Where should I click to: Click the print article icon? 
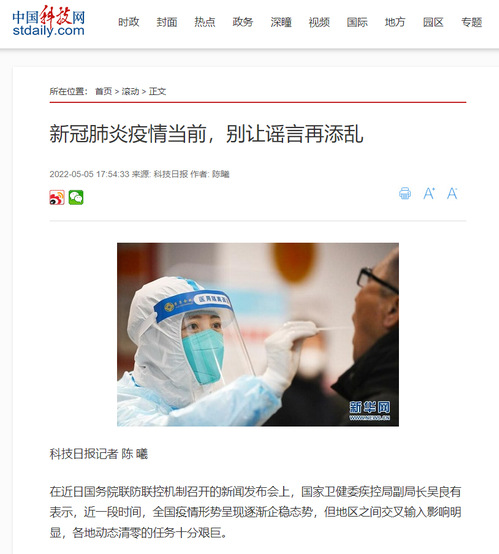tap(405, 193)
